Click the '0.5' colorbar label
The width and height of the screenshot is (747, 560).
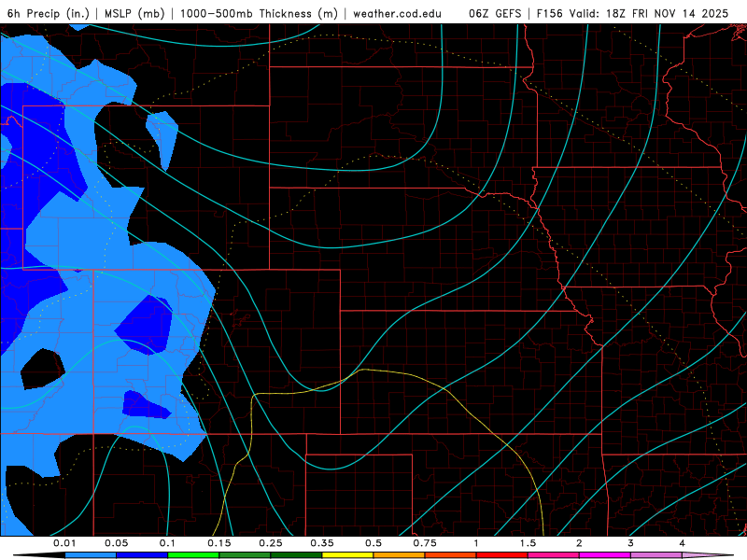373,543
